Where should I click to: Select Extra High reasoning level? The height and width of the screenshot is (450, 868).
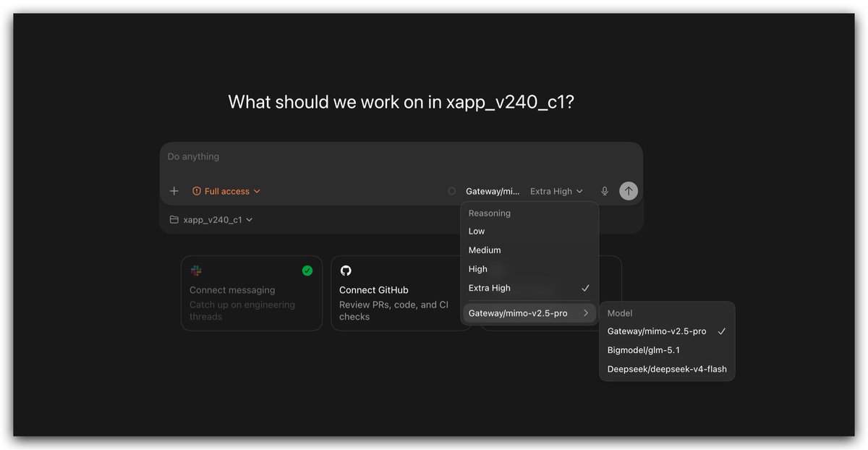point(529,288)
